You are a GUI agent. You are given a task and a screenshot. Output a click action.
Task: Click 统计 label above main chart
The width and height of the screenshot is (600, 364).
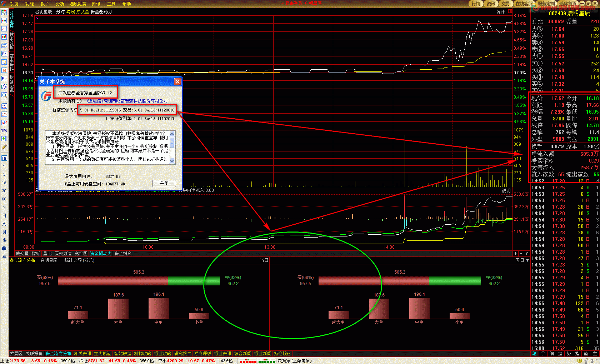click(500, 12)
